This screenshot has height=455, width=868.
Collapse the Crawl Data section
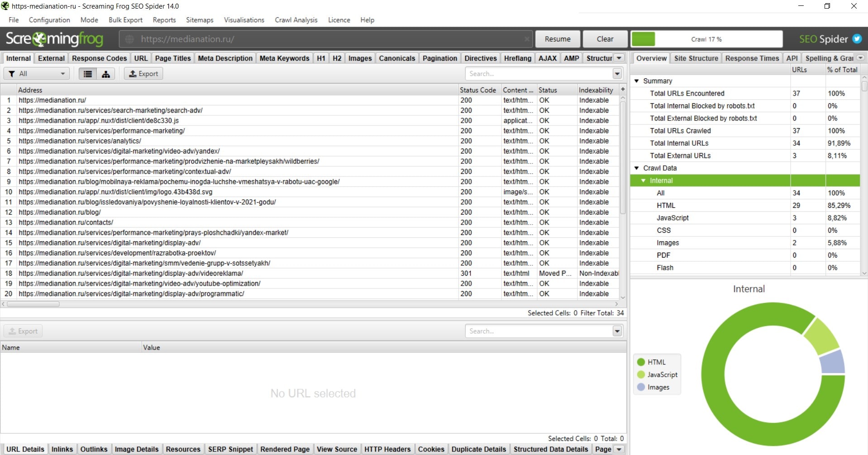point(637,168)
